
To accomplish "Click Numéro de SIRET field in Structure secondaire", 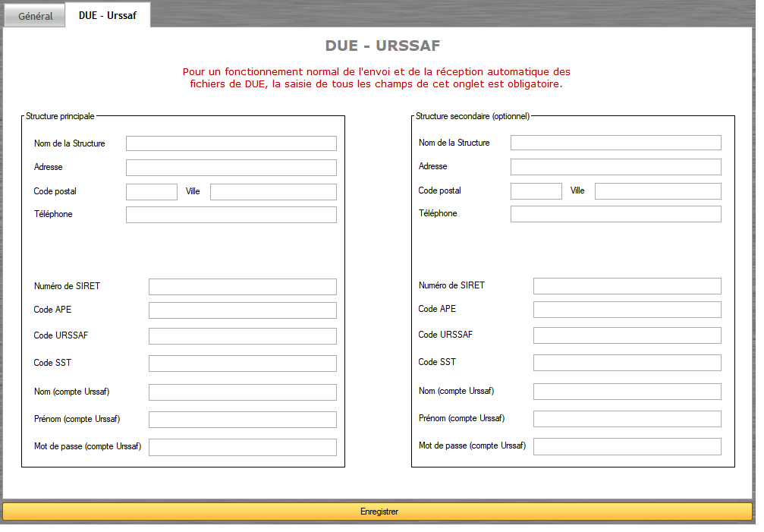I will point(627,286).
